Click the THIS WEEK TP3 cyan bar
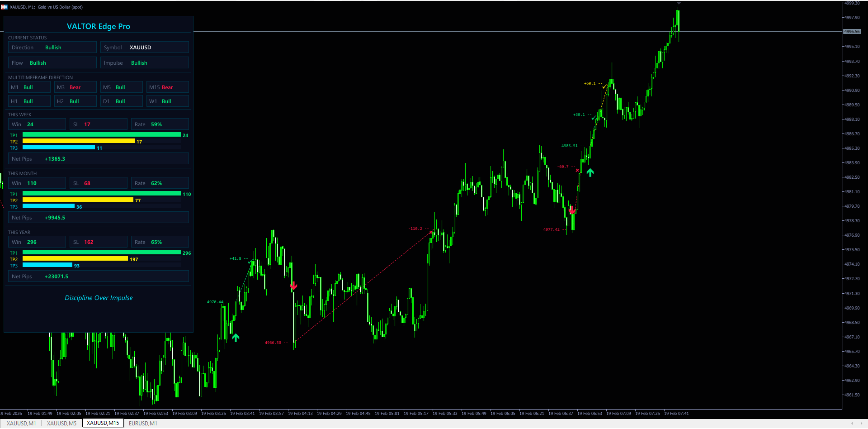 [59, 148]
